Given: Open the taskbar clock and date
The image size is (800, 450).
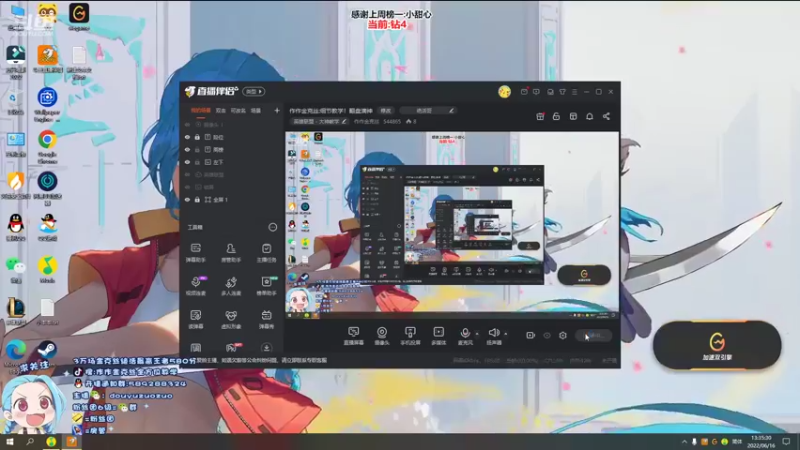Looking at the screenshot, I should (x=762, y=442).
